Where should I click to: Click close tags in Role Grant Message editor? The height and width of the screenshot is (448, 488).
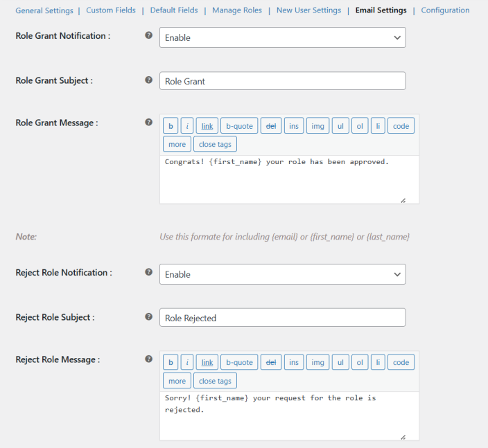pos(215,144)
